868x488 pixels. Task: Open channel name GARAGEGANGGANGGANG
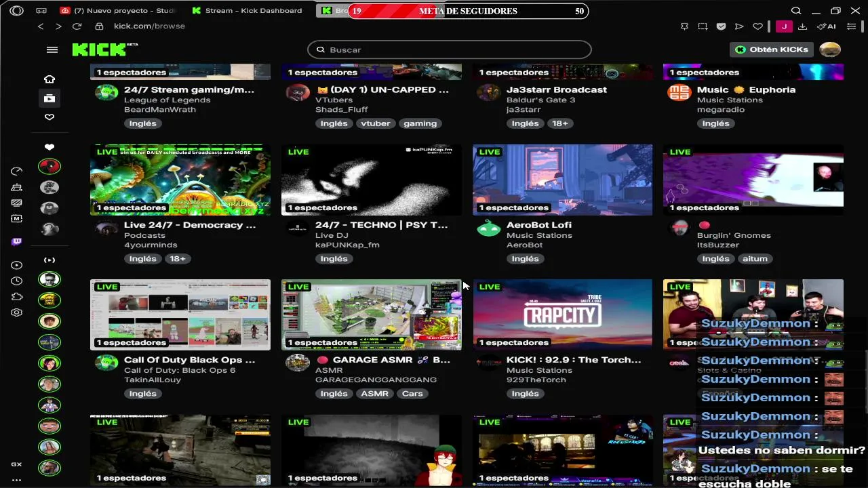click(376, 380)
